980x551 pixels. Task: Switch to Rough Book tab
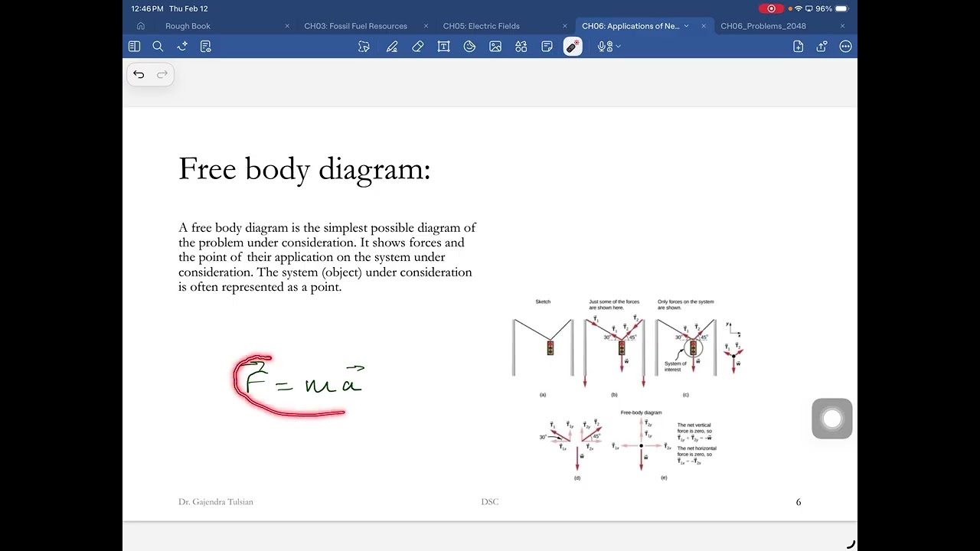(x=188, y=26)
